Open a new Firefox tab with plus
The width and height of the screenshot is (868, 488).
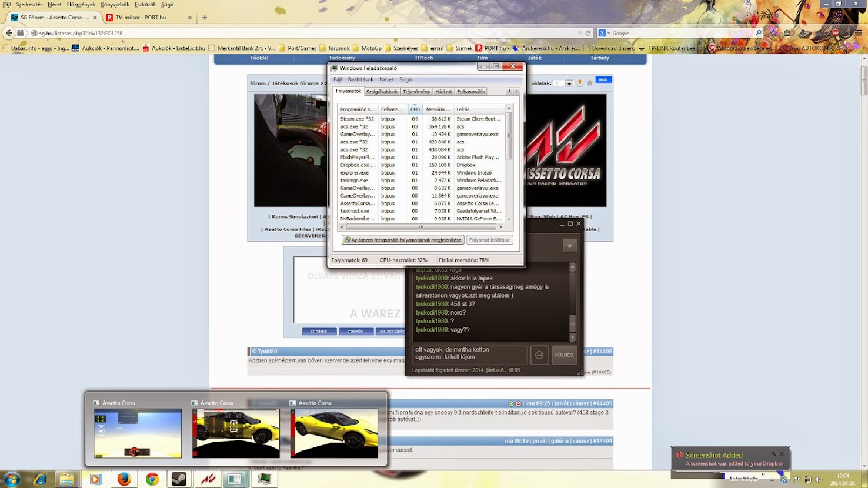point(205,18)
